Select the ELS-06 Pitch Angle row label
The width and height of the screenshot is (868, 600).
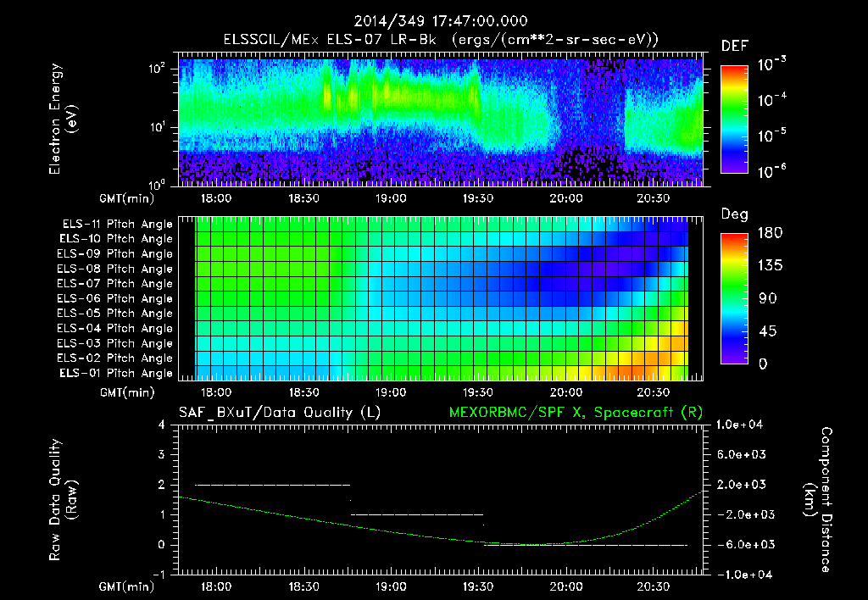coord(115,298)
